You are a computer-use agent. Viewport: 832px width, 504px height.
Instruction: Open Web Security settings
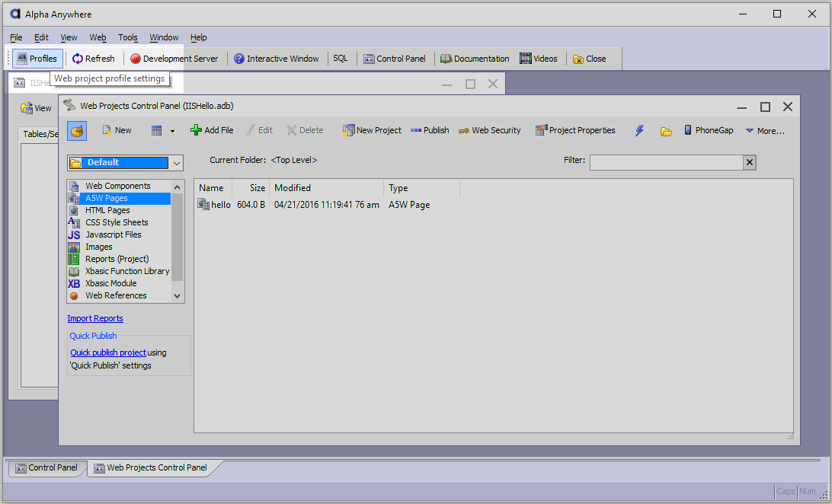pyautogui.click(x=490, y=130)
